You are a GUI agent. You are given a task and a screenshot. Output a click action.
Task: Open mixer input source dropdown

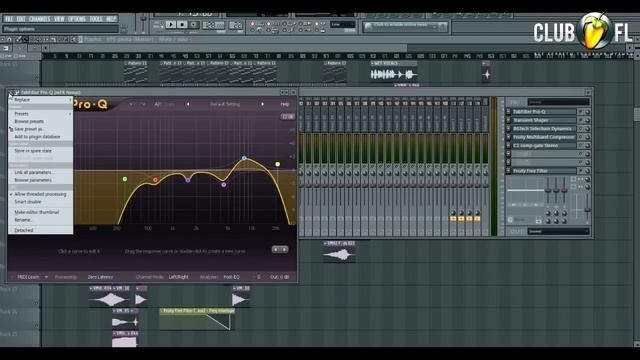[x=558, y=102]
